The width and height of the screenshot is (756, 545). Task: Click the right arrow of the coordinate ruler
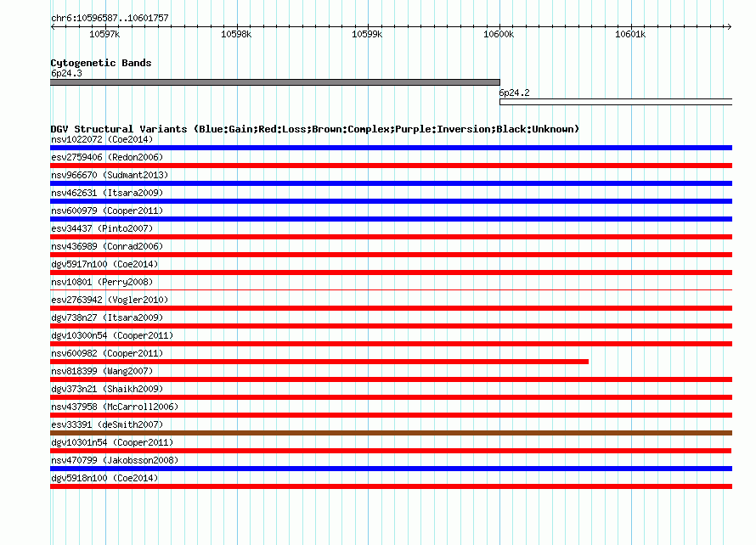tap(729, 26)
